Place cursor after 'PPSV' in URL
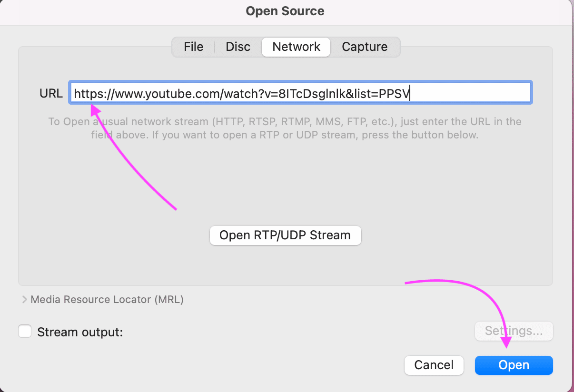574x392 pixels. pyautogui.click(x=410, y=94)
